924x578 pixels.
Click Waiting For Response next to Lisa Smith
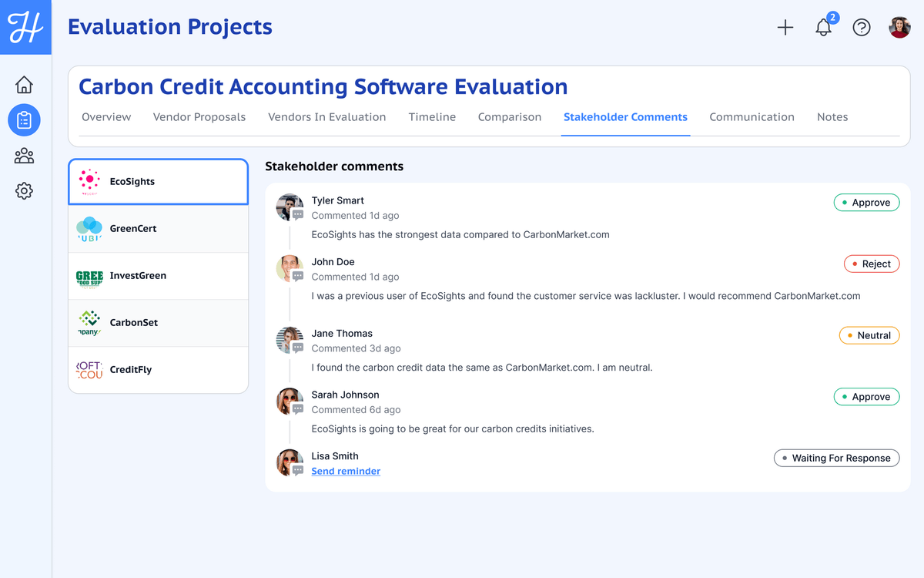coord(836,458)
